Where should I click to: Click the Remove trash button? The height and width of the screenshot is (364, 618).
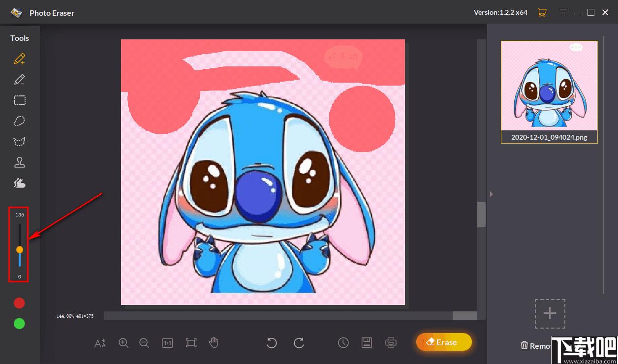(x=535, y=346)
